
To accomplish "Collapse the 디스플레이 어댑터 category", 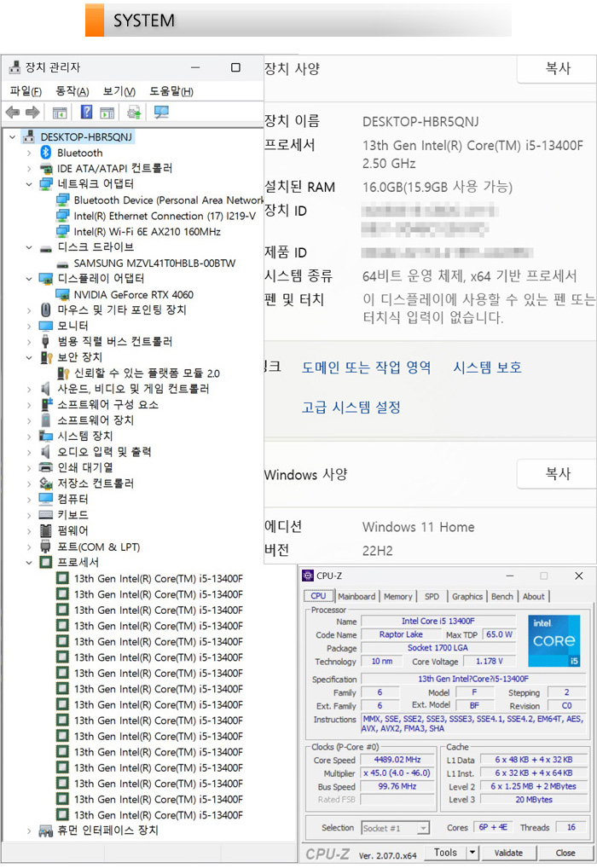I will [29, 279].
